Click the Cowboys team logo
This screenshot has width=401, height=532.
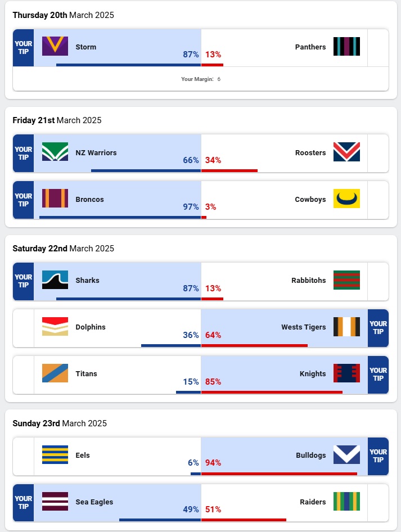coord(346,199)
